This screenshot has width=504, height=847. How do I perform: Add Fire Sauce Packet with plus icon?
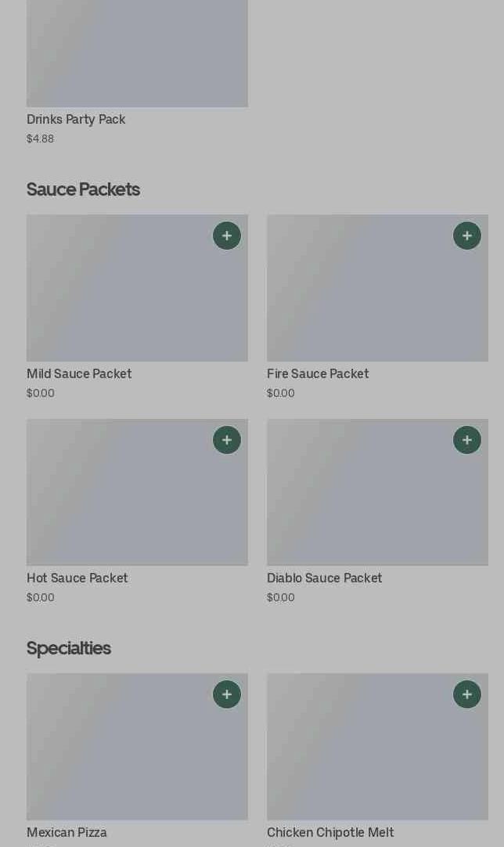tap(467, 236)
